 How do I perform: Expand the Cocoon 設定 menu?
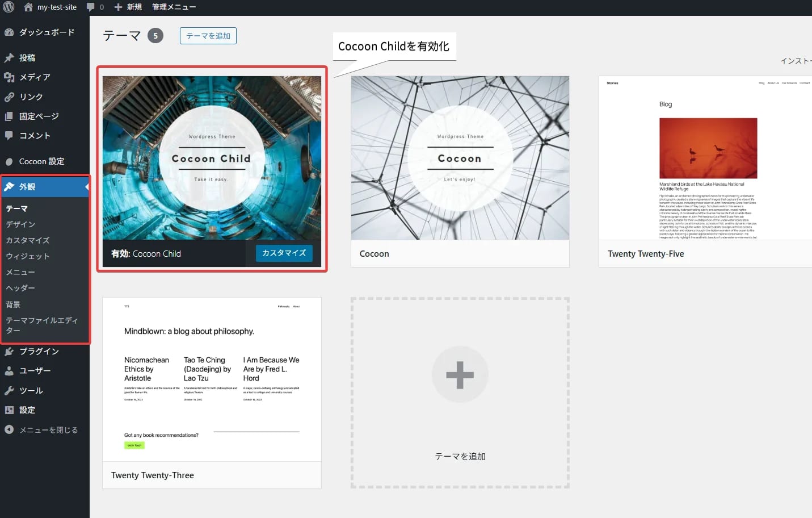click(41, 161)
